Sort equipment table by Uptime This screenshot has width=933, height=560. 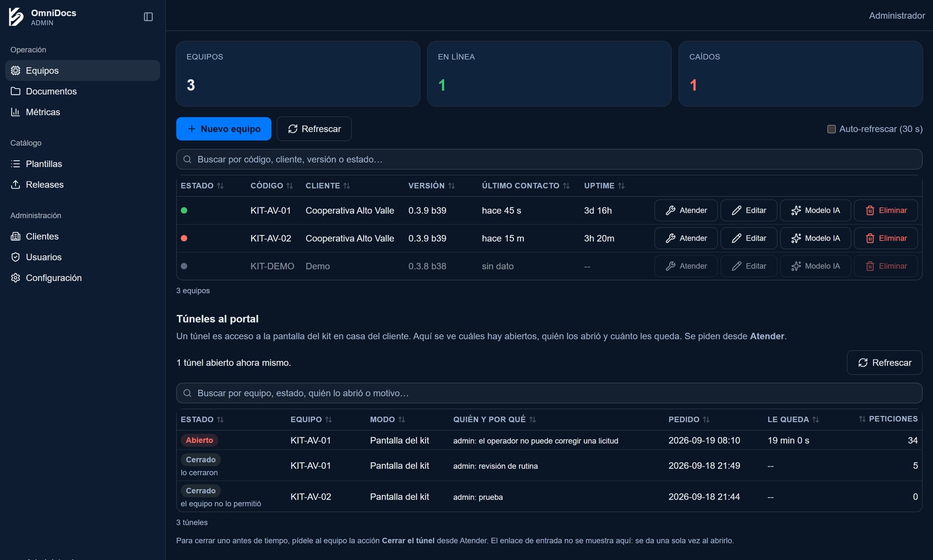point(605,186)
